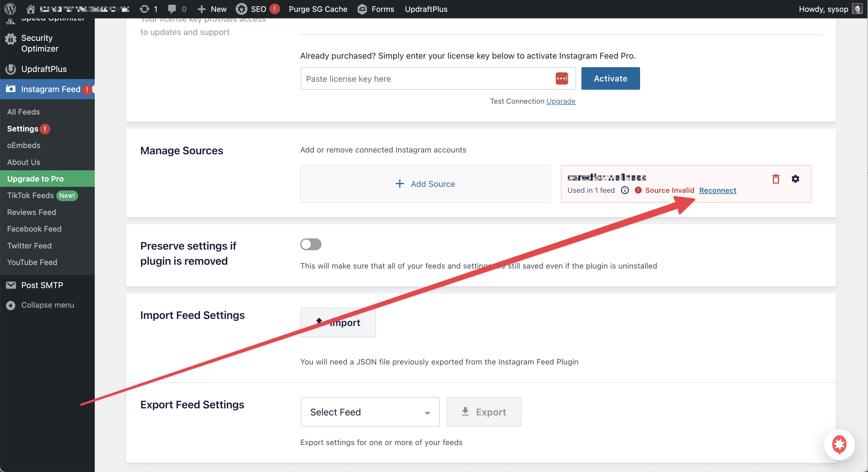
Task: Open Facebook Feed menu item
Action: tap(34, 229)
